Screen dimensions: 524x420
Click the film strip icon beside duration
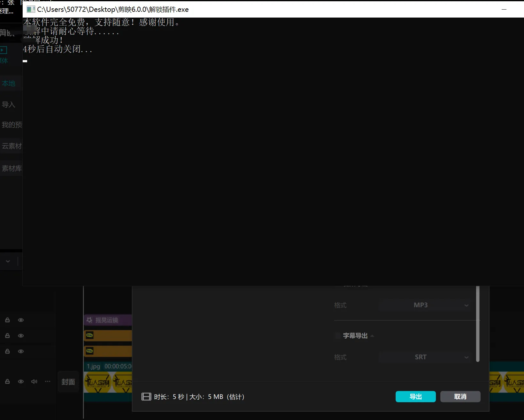tap(146, 397)
